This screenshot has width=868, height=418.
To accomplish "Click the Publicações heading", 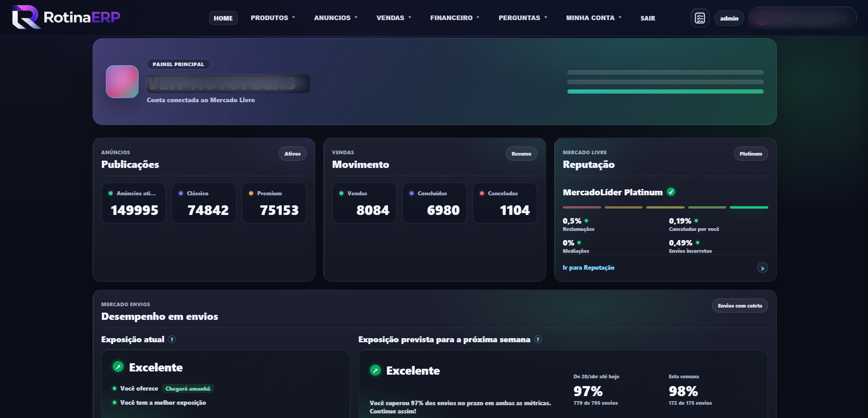I will [130, 165].
